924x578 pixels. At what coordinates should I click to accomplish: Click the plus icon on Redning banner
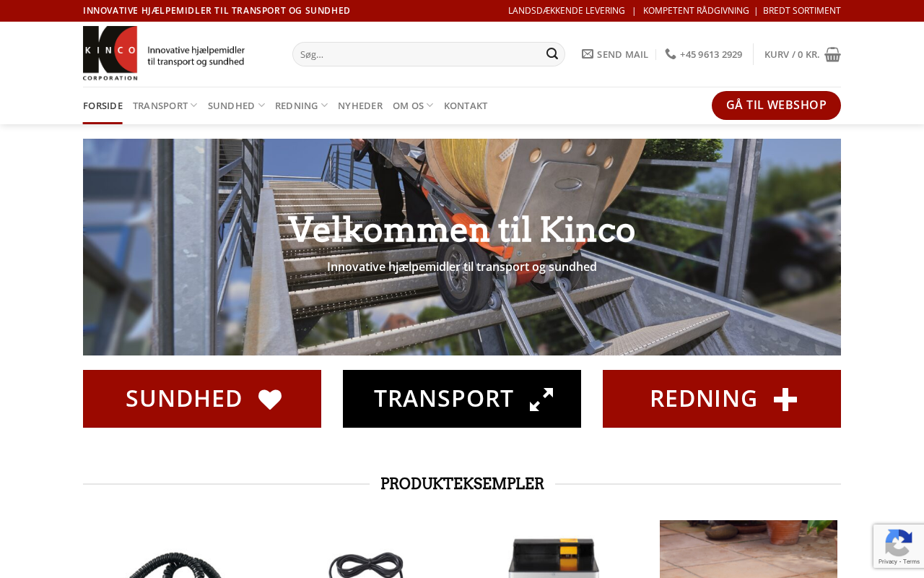(x=785, y=400)
